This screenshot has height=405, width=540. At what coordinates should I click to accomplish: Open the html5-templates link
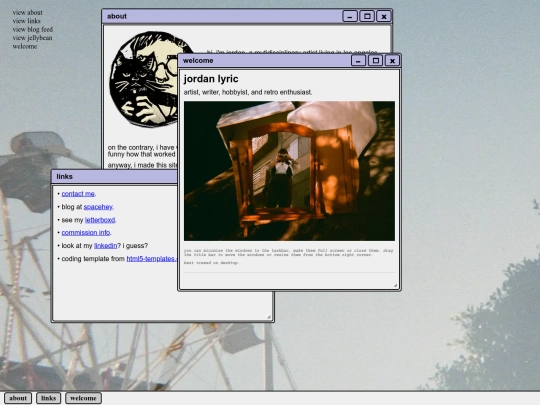(x=152, y=259)
